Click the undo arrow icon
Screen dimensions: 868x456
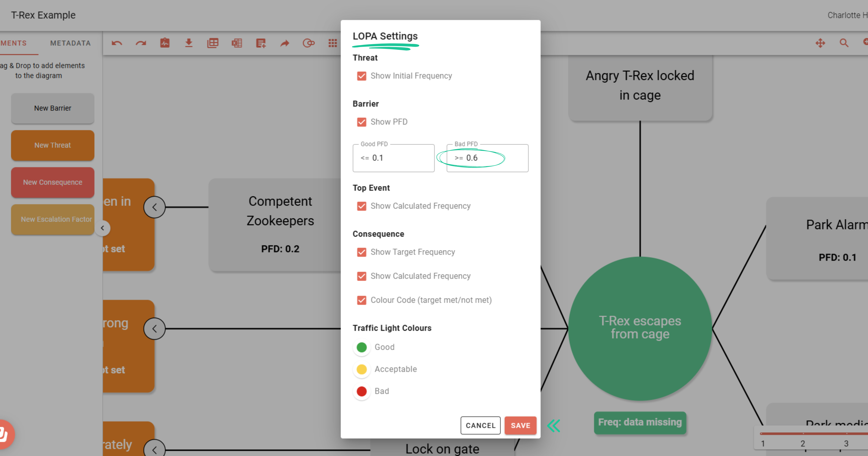pos(117,43)
